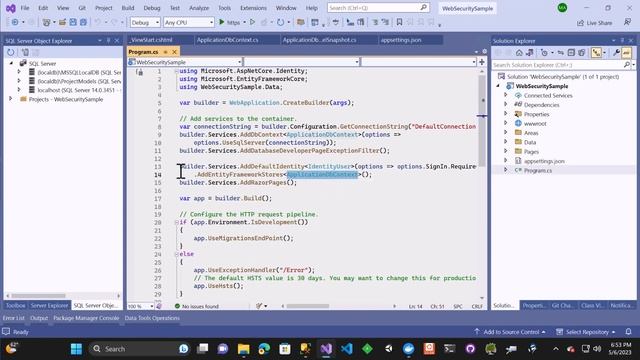Image resolution: width=640 pixels, height=360 pixels.
Task: Open Visual Studio Code from the taskbar
Action: coord(347,349)
